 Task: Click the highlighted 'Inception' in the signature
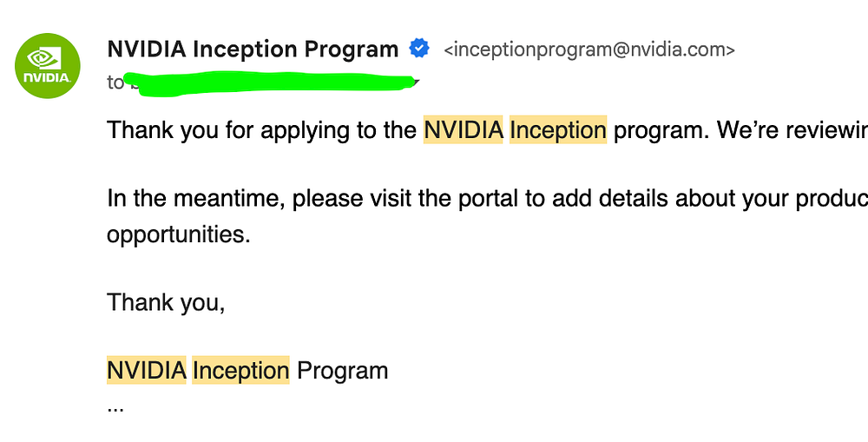(x=240, y=371)
